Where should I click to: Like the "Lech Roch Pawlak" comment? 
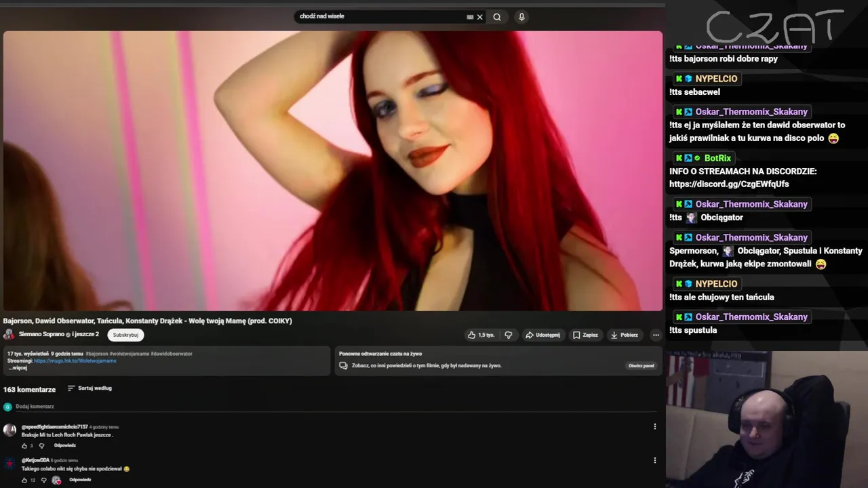(24, 446)
